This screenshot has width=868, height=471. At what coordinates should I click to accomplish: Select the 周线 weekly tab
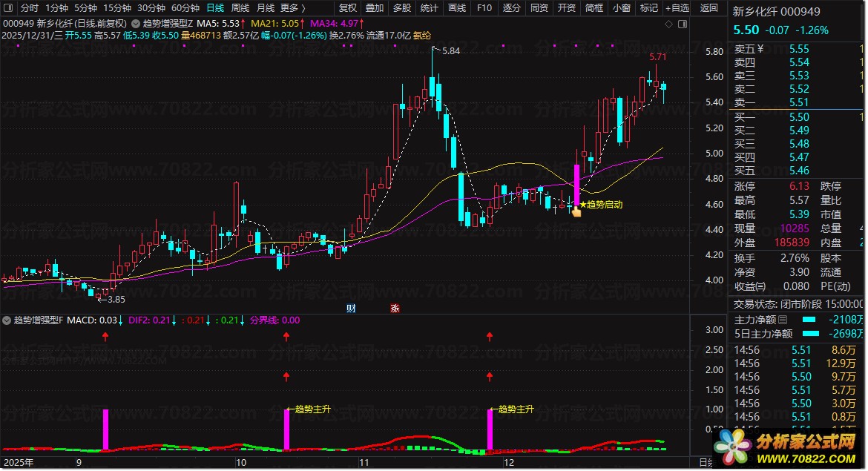[240, 7]
